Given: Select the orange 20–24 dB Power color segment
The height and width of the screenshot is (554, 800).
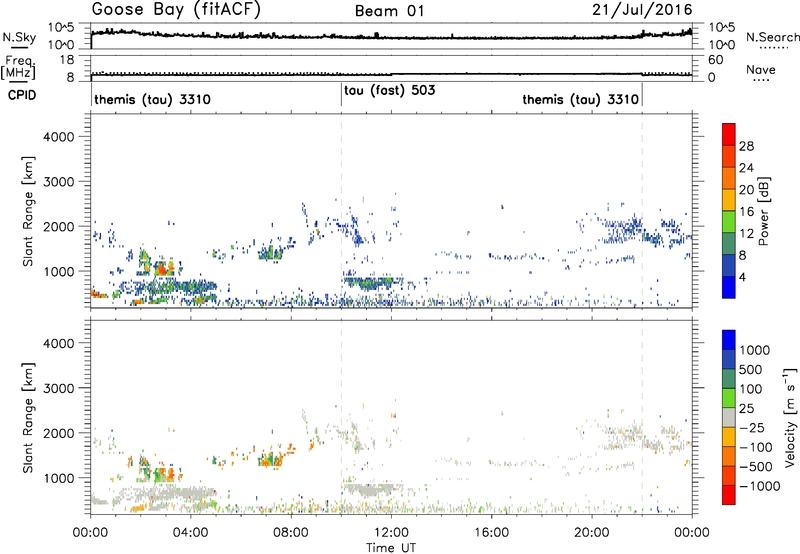Looking at the screenshot, I should tap(729, 178).
